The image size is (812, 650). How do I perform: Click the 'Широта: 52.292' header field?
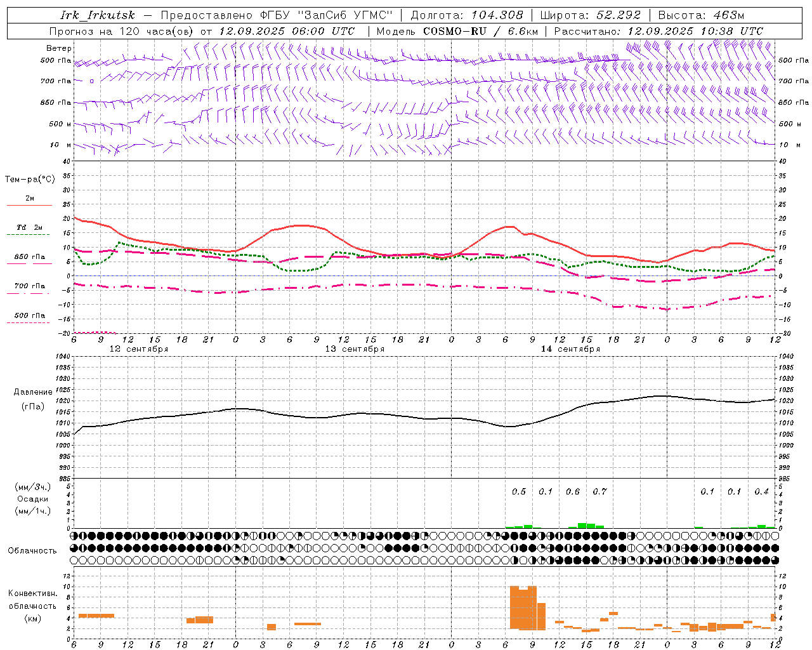pos(591,15)
